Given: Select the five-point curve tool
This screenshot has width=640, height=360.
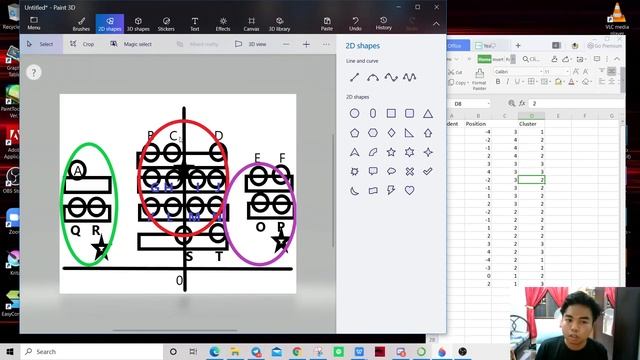Looking at the screenshot, I should (x=409, y=77).
